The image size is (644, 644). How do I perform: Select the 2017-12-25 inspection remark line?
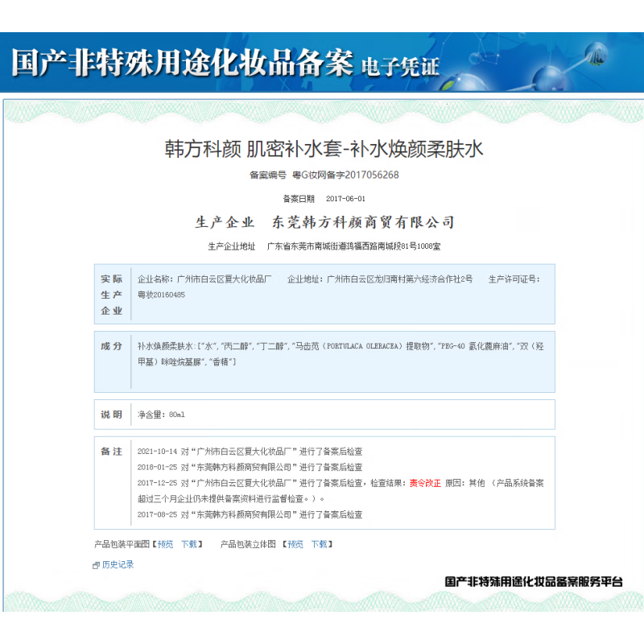click(x=341, y=483)
